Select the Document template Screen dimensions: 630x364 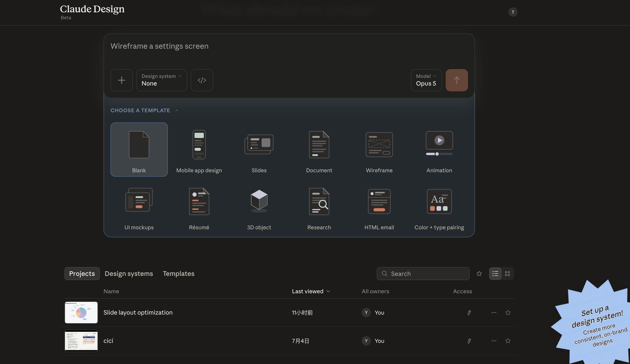click(x=319, y=149)
